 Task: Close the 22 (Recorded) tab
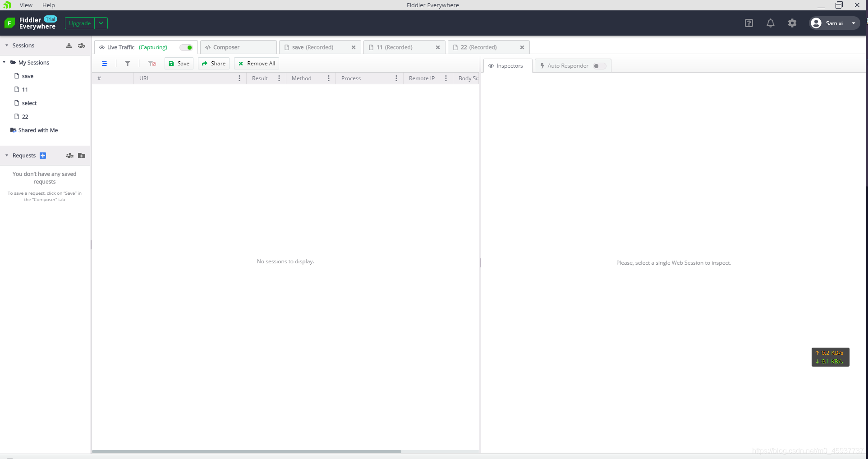pos(522,47)
